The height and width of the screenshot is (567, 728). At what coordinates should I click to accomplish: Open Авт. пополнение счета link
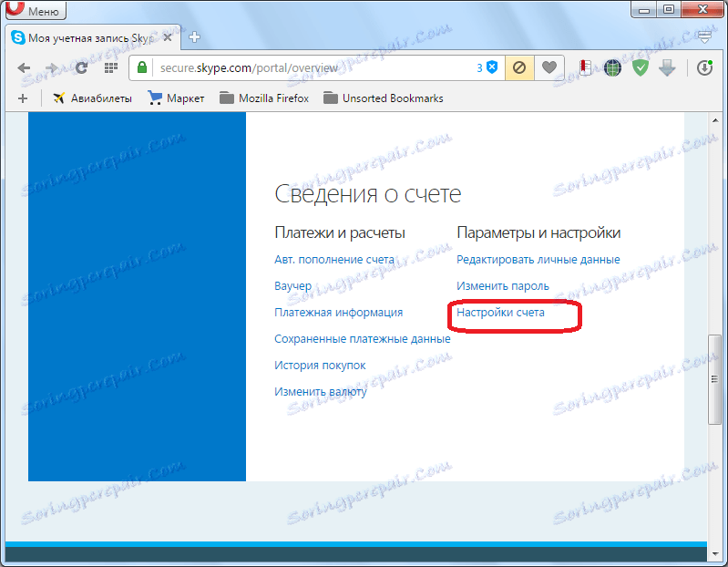pos(334,260)
